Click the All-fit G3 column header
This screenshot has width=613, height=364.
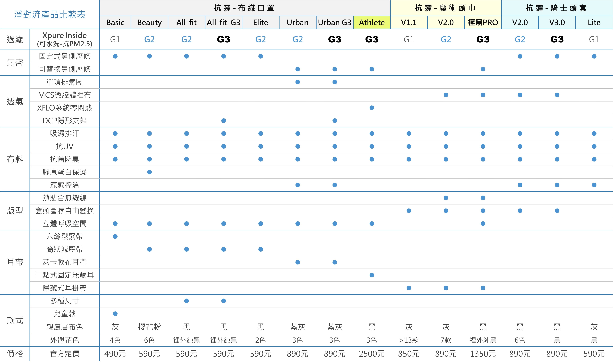coord(223,23)
